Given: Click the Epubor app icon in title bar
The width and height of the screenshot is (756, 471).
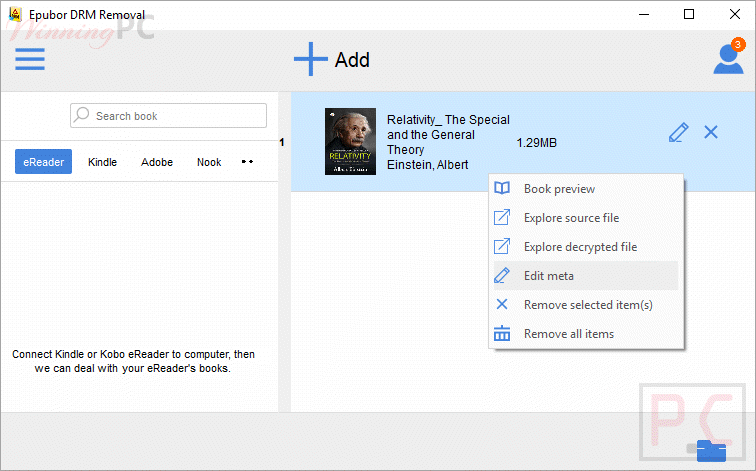Looking at the screenshot, I should click(x=15, y=14).
